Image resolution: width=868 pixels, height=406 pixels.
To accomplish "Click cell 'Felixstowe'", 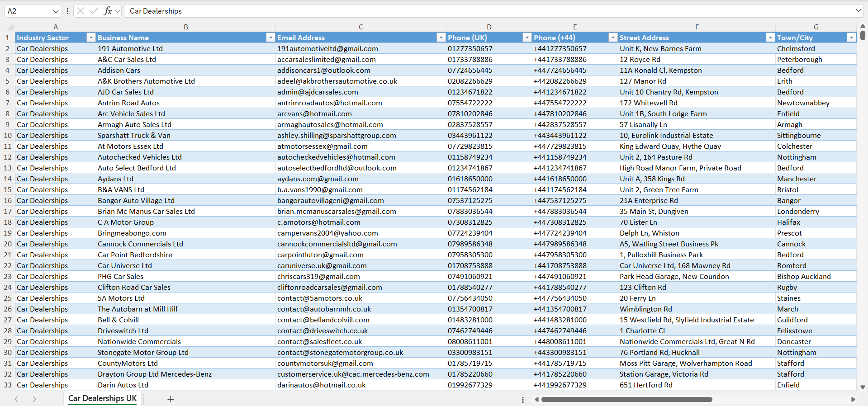I will click(x=816, y=330).
